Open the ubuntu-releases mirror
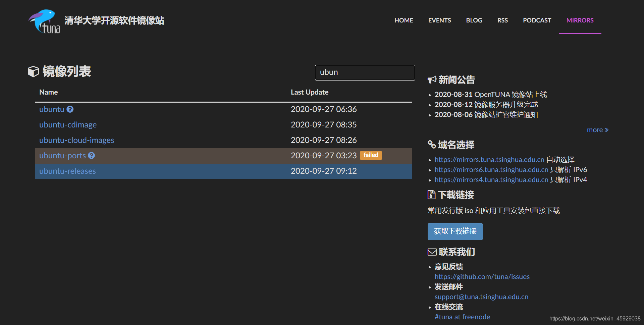Screen dimensions: 644x325 pos(67,171)
